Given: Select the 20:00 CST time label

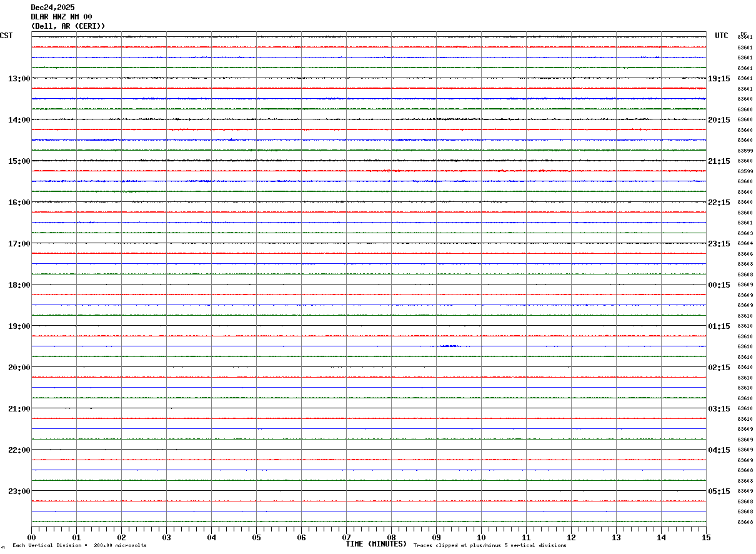Looking at the screenshot, I should coord(19,368).
